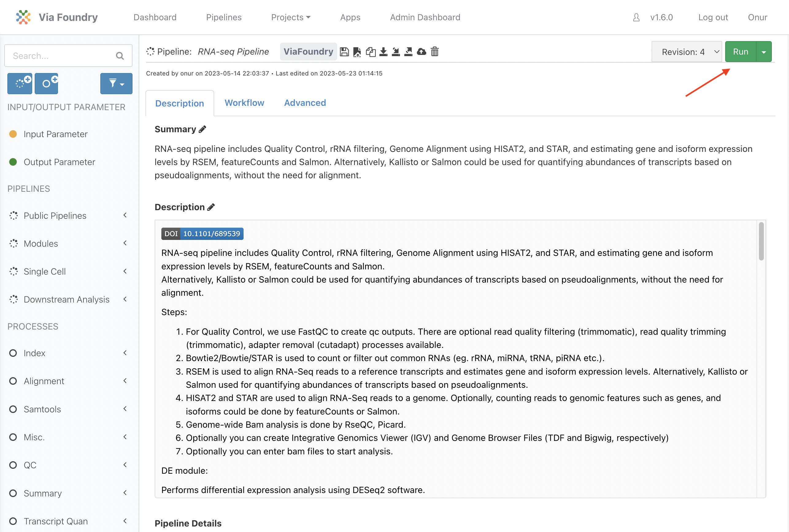Click the save pipeline floppy icon
This screenshot has height=532, width=789.
click(x=344, y=52)
